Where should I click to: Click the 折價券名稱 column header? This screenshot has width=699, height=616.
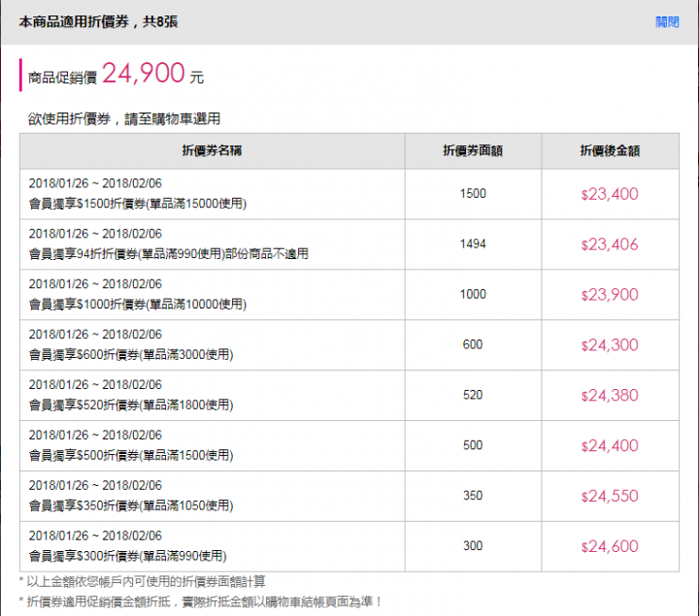[212, 150]
